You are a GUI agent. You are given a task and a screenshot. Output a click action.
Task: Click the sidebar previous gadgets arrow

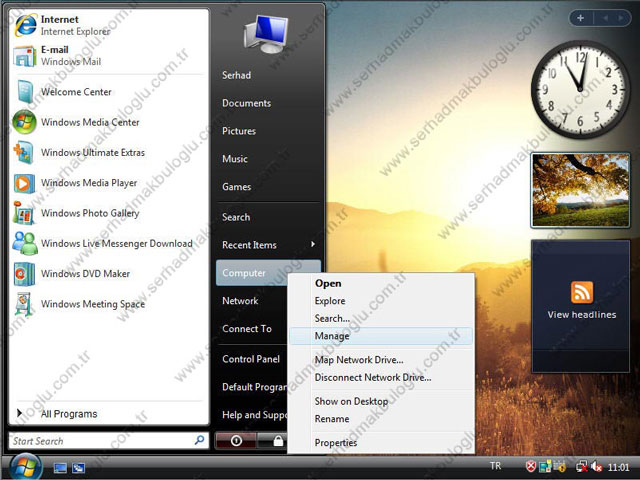[605, 18]
